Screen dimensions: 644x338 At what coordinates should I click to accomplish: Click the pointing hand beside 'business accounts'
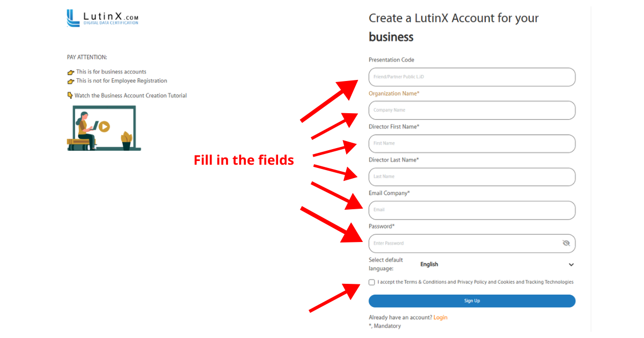(x=70, y=72)
